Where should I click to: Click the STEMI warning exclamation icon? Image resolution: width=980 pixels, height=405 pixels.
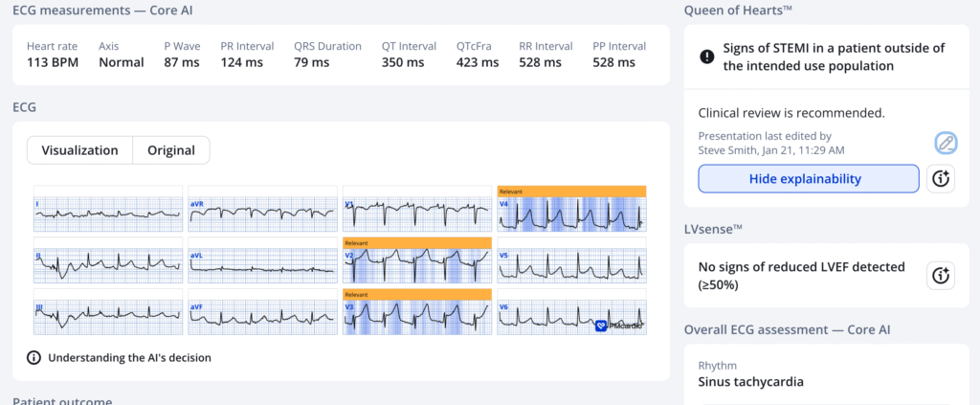(707, 56)
